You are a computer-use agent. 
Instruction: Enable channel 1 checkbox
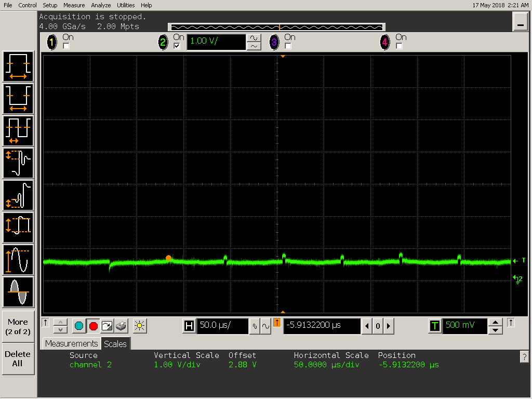coord(66,46)
